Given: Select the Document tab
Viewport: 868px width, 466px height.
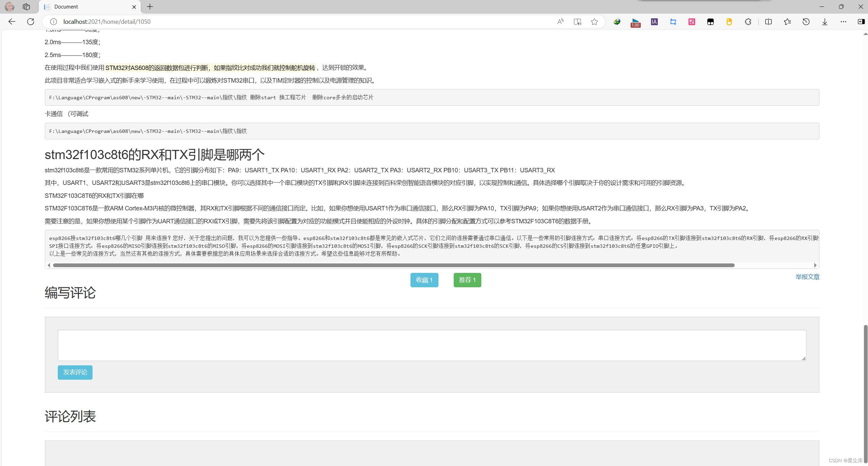Looking at the screenshot, I should pos(90,7).
